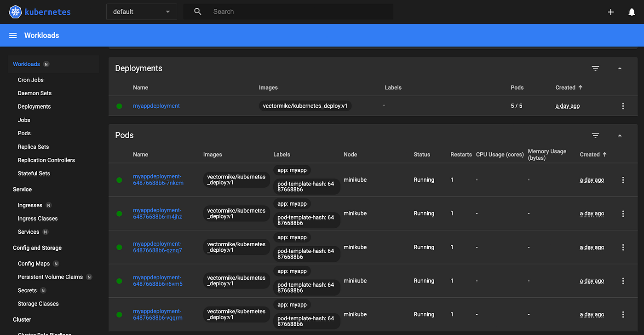Click 'a day ago' in myappdeployment row
Screen dimensions: 644x335
pos(568,106)
